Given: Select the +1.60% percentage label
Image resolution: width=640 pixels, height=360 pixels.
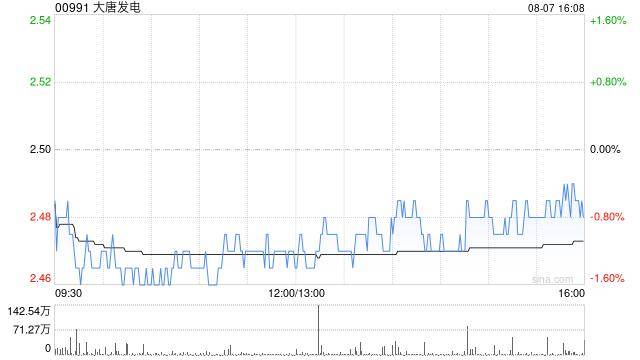Looking at the screenshot, I should tap(608, 20).
